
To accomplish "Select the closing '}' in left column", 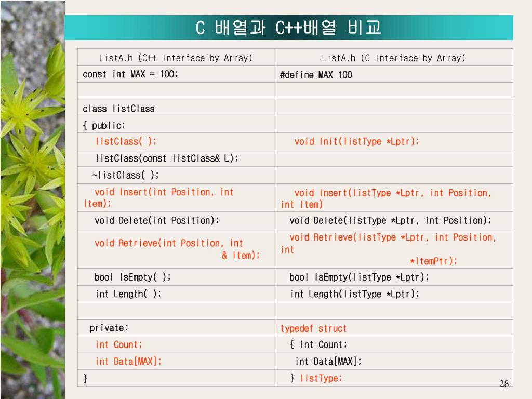I will pos(86,378).
